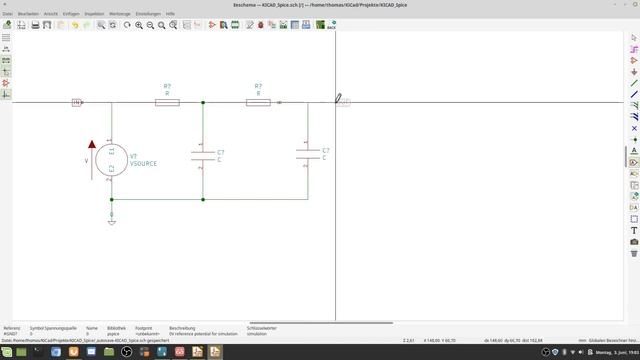Zoom out of the schematic
Viewport: 640px width, 360px height.
[x=150, y=25]
